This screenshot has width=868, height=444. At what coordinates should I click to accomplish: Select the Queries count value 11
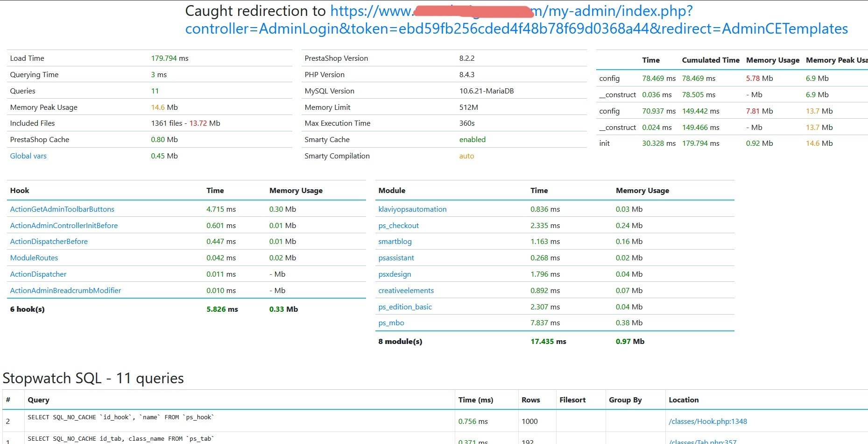click(x=155, y=91)
